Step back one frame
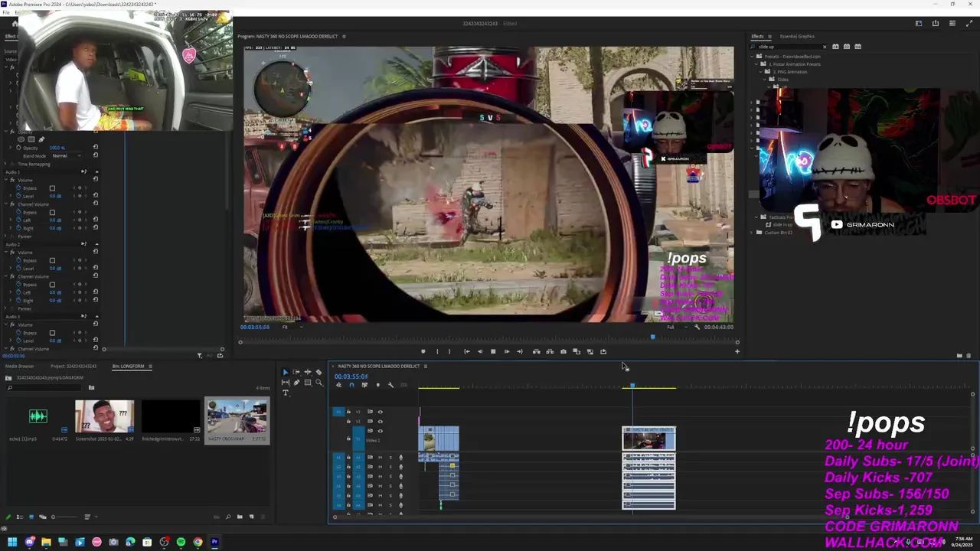 pyautogui.click(x=480, y=351)
